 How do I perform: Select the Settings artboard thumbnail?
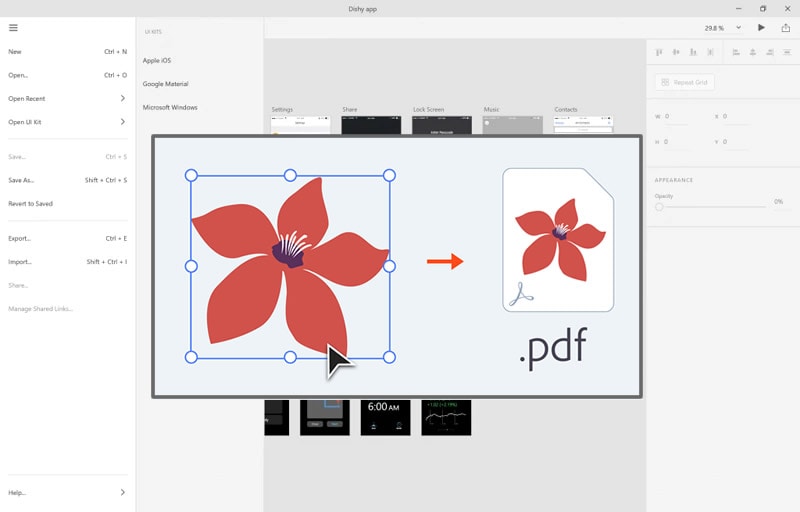(x=301, y=125)
